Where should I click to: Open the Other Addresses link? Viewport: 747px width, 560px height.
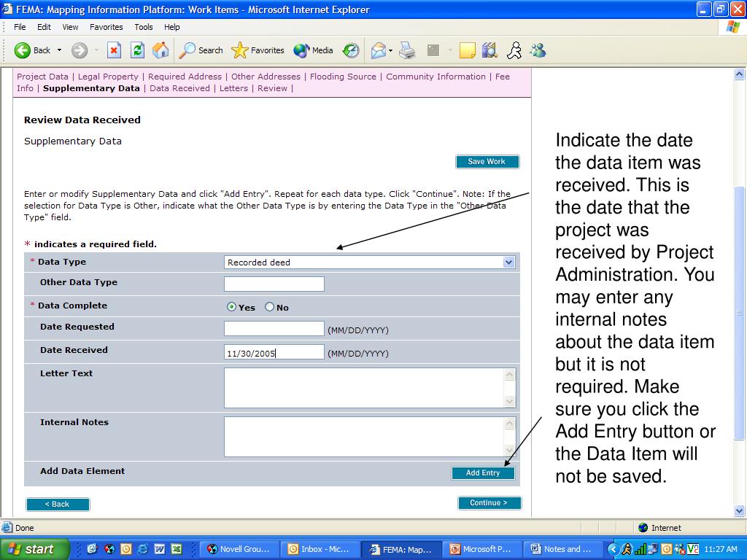point(266,77)
